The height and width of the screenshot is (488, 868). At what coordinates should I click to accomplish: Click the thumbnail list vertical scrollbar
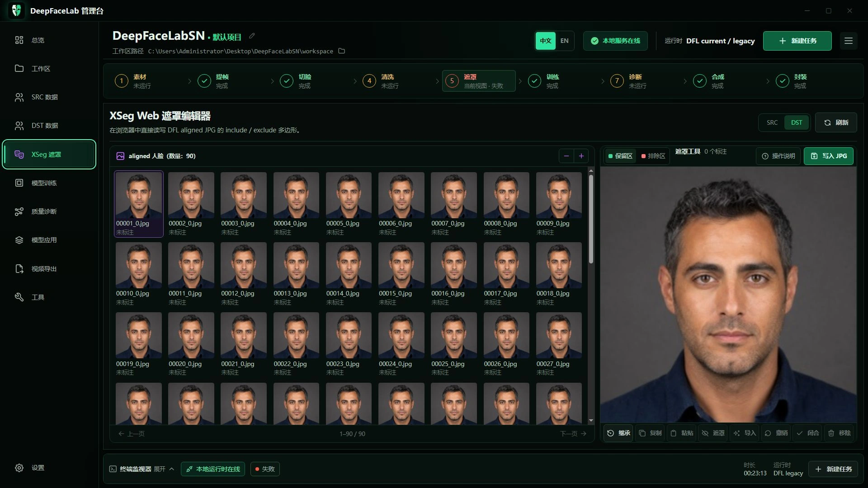click(591, 219)
